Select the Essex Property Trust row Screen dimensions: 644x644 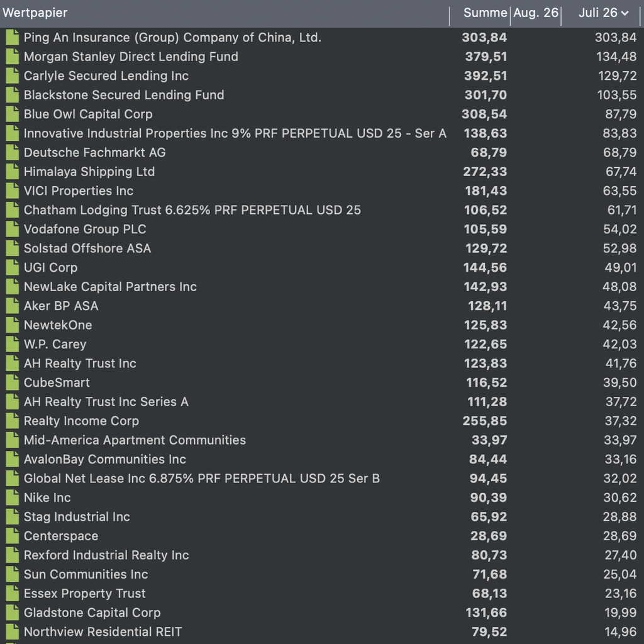(322, 594)
